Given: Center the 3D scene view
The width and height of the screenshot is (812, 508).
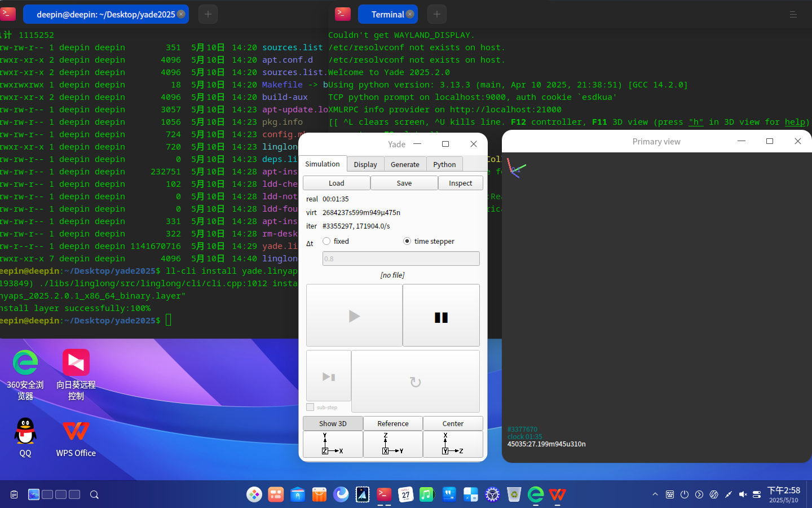Looking at the screenshot, I should [453, 423].
